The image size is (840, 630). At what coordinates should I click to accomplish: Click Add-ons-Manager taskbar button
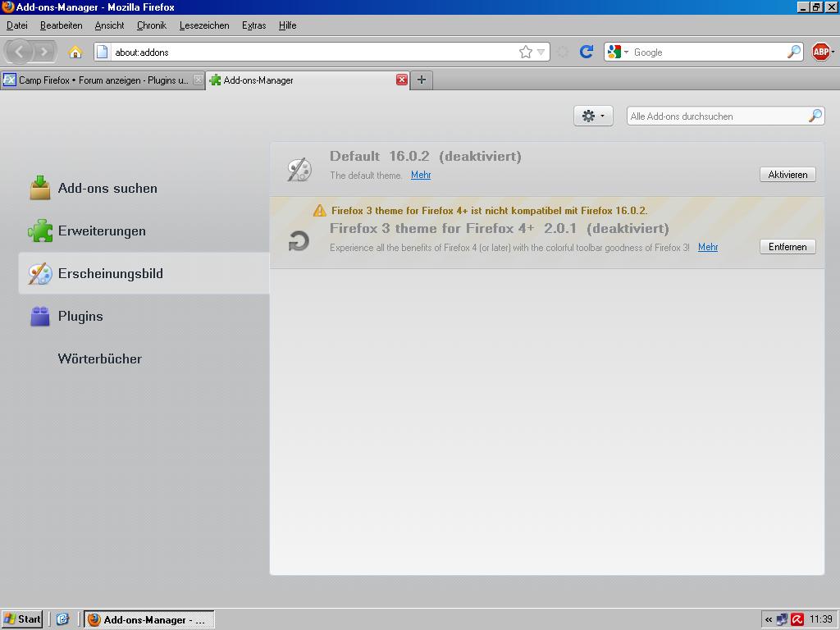(x=149, y=619)
